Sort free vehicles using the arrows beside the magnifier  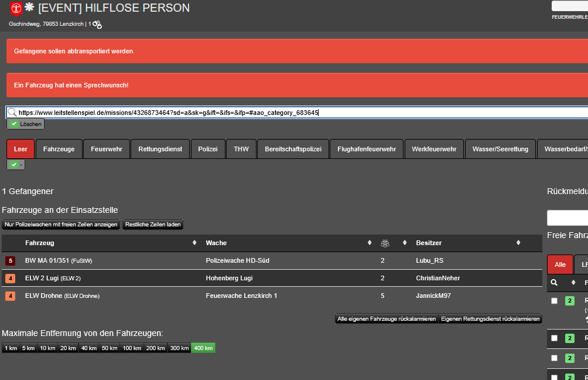pyautogui.click(x=573, y=283)
